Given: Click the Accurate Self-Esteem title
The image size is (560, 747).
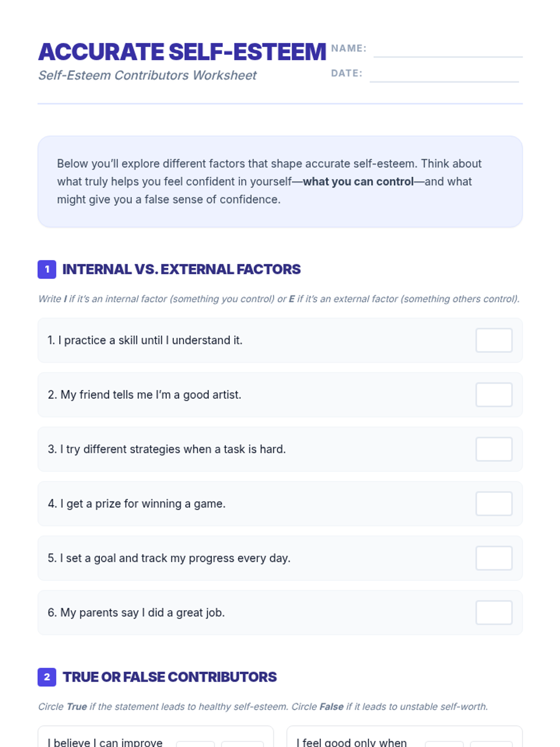Looking at the screenshot, I should point(182,52).
